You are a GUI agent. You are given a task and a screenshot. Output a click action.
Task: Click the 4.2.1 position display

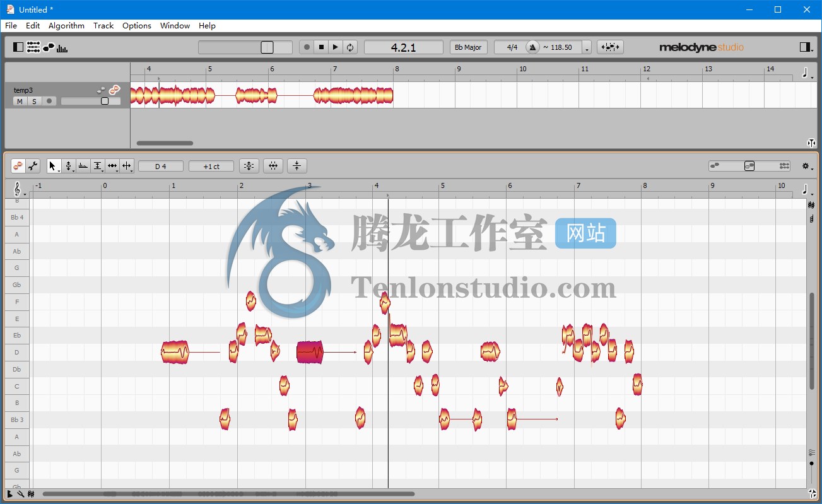pos(404,47)
